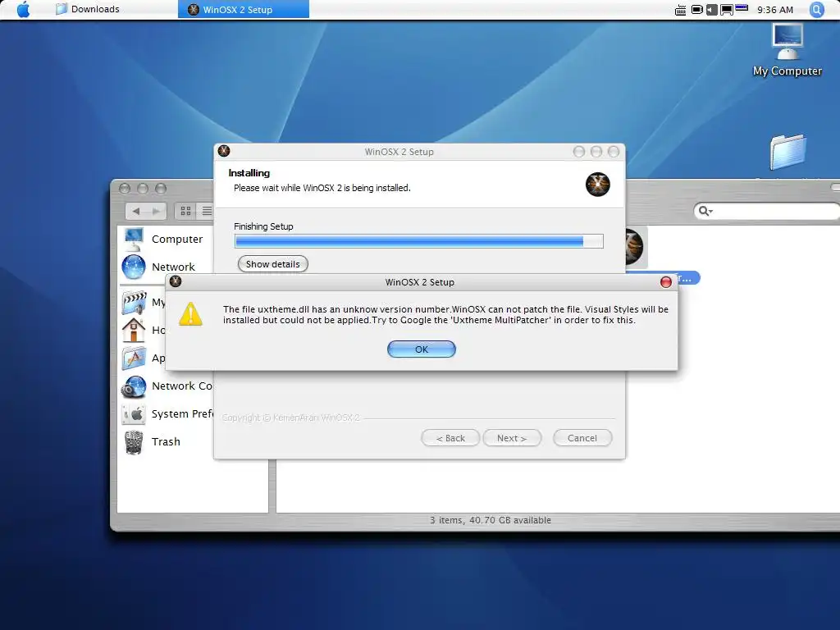Click the < Back button in WinOSX Setup
The image size is (840, 630).
450,438
